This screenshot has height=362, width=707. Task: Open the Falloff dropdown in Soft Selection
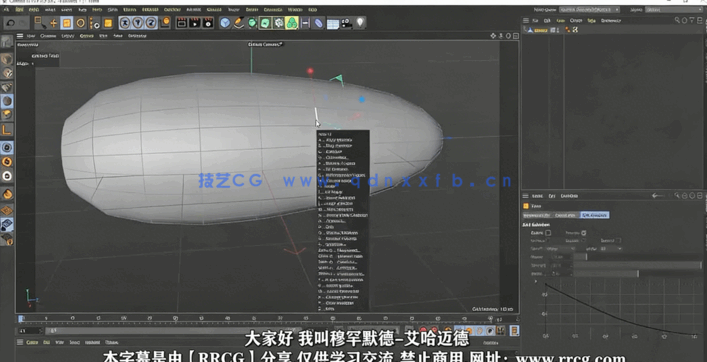coord(560,248)
